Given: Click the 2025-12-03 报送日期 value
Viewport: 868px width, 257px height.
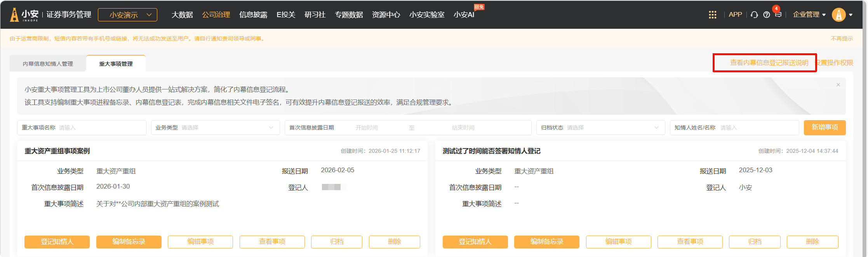Looking at the screenshot, I should click(x=755, y=170).
